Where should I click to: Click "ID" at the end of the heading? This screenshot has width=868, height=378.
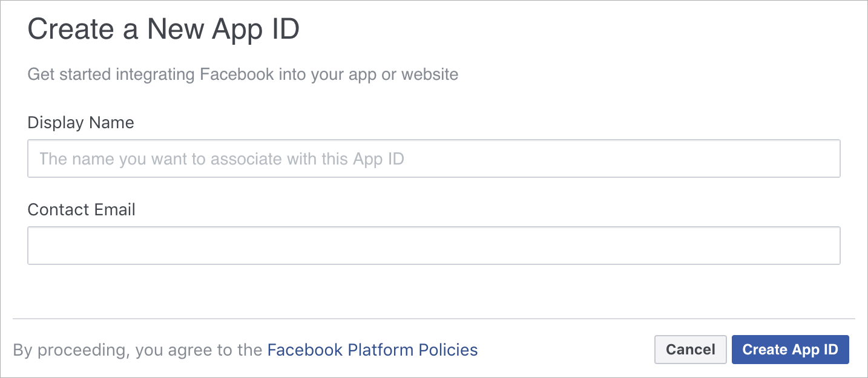[x=283, y=30]
